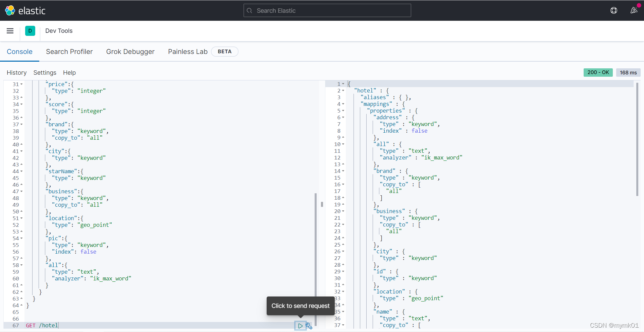The width and height of the screenshot is (644, 332).
Task: Click "ik_max_word" in the response pane
Action: 442,158
